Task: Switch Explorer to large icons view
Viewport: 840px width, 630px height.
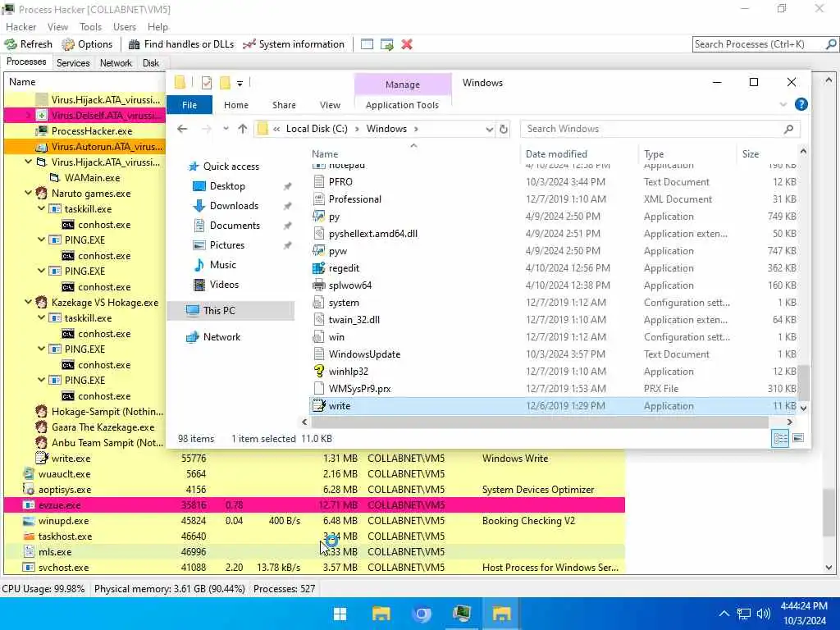Action: (798, 438)
